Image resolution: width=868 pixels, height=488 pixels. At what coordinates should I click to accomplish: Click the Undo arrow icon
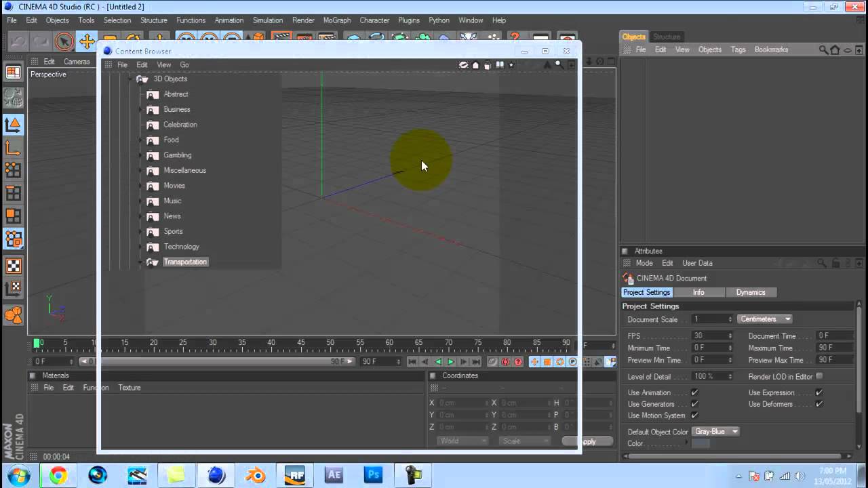tap(18, 42)
